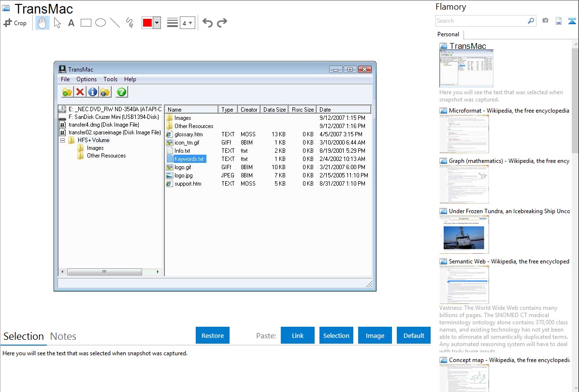Click the Flamory search field

[x=481, y=21]
